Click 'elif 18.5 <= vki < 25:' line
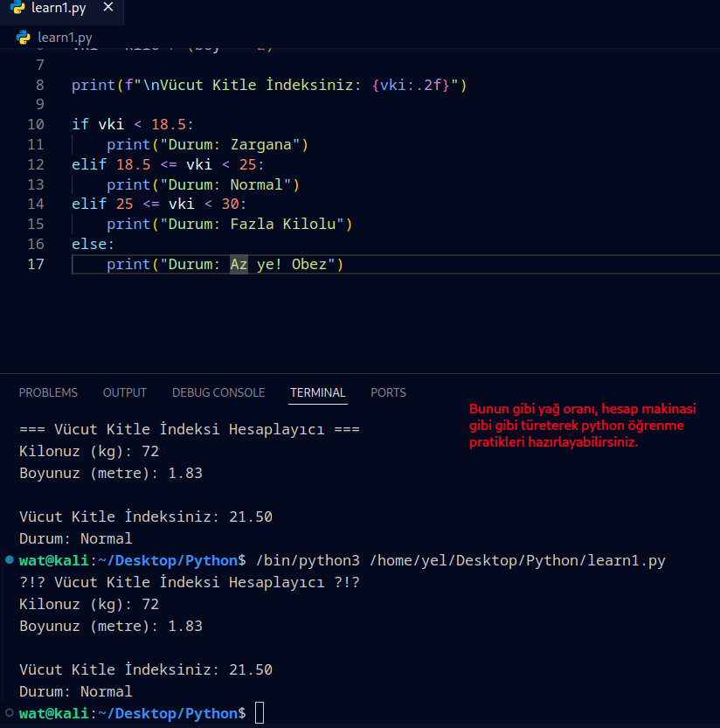 pyautogui.click(x=168, y=164)
